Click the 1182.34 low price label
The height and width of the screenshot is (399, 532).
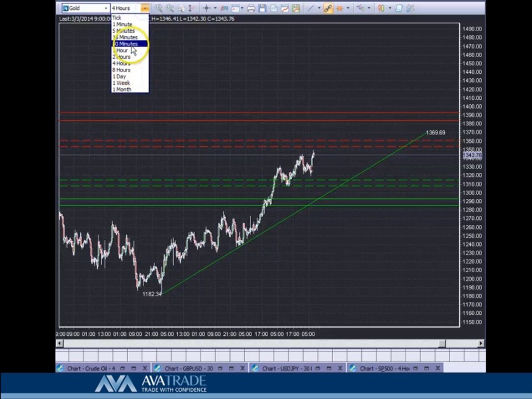[152, 294]
